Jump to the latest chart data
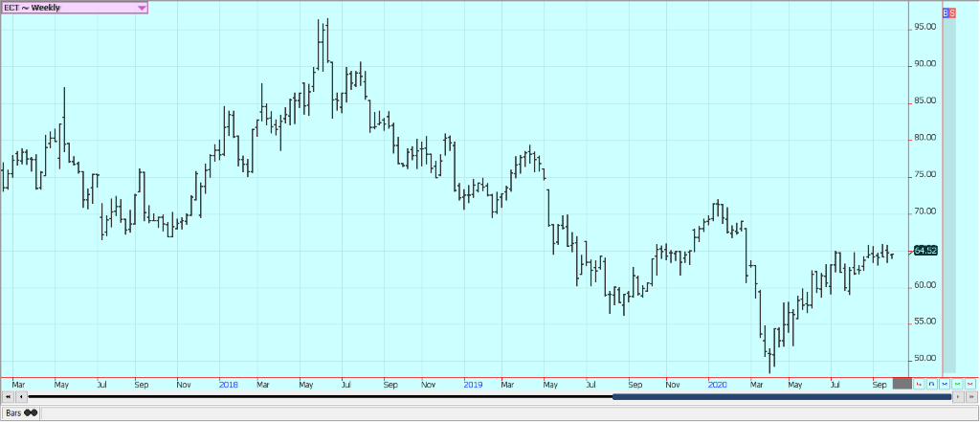This screenshot has width=980, height=422. point(972,396)
